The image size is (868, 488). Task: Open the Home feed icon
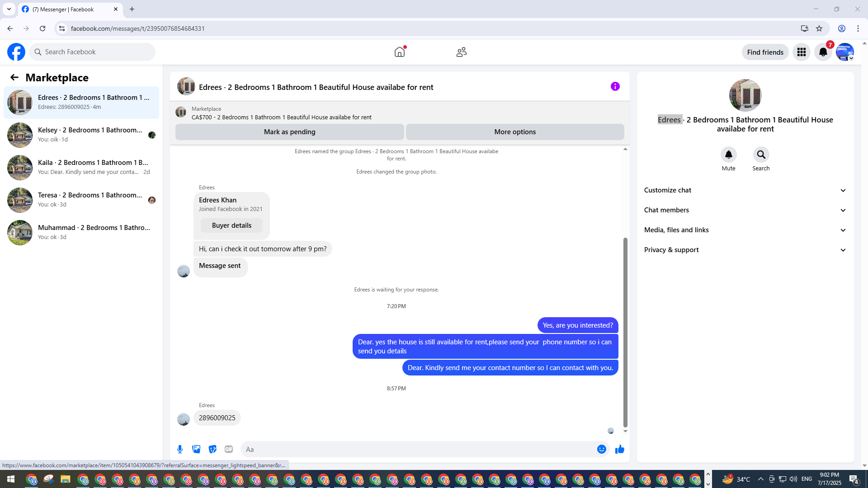(x=400, y=52)
